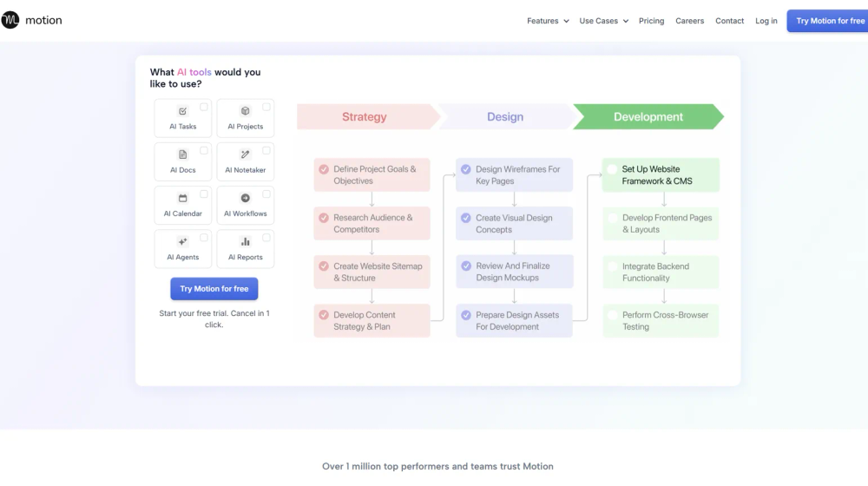Click status circle on Integrate Backend Functionality
This screenshot has height=486, width=868.
click(612, 266)
